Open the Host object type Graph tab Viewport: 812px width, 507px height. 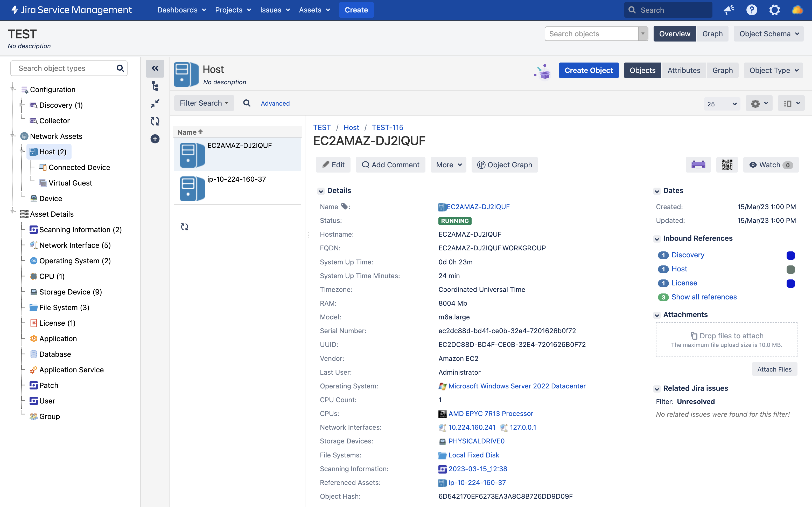723,70
